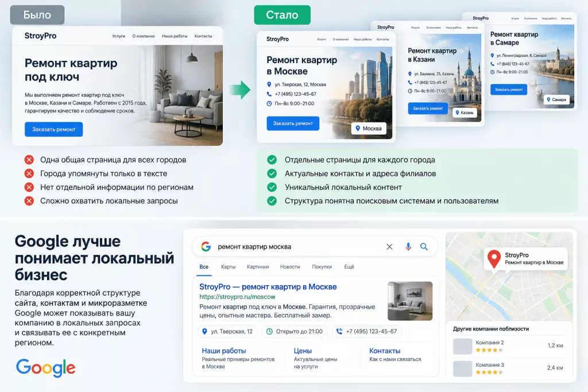Select the Все search tab
588x392 pixels.
[204, 267]
